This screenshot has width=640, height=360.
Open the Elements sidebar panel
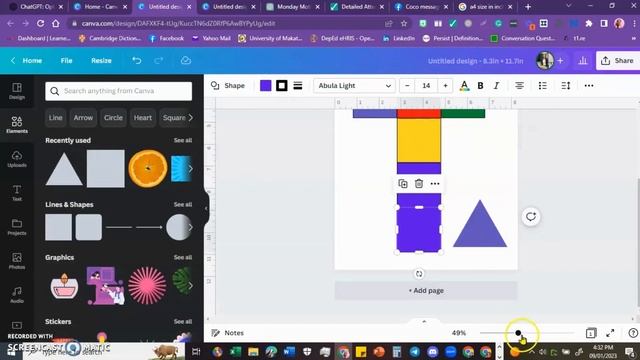[17, 124]
